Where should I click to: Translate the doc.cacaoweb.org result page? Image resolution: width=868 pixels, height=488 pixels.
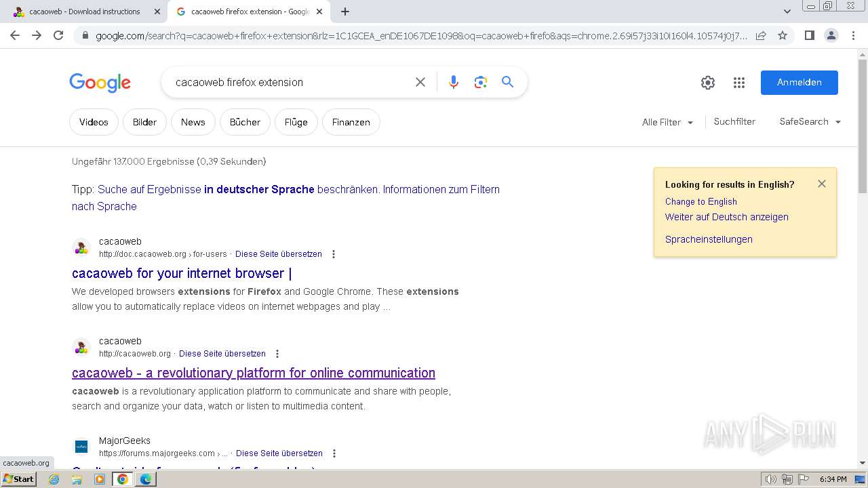tap(278, 254)
